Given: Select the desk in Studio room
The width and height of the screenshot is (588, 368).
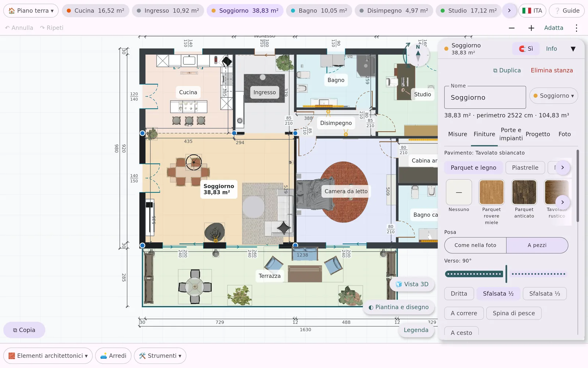Looking at the screenshot, I should (x=406, y=82).
